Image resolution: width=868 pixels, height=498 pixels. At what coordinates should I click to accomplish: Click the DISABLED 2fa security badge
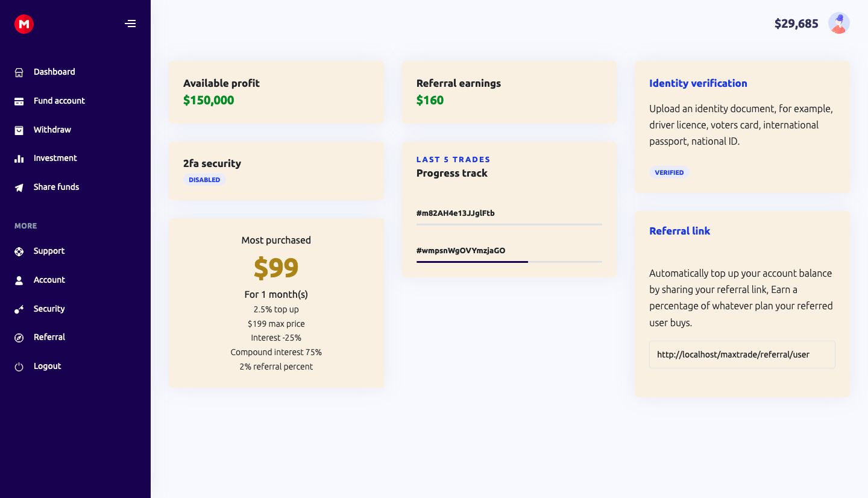coord(204,180)
